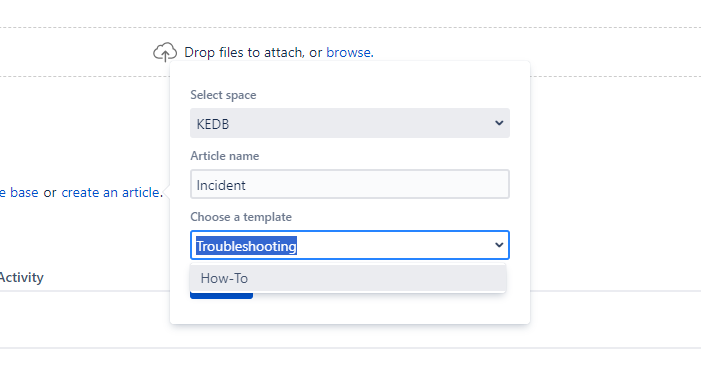Open the knowledge base link
The height and width of the screenshot is (366, 701).
coord(19,193)
